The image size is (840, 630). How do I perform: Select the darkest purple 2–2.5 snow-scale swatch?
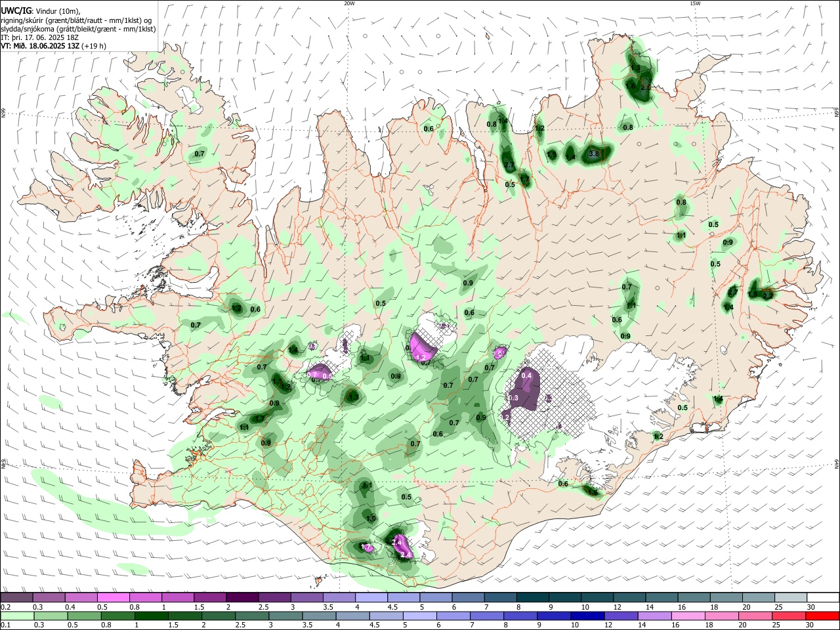[241, 597]
